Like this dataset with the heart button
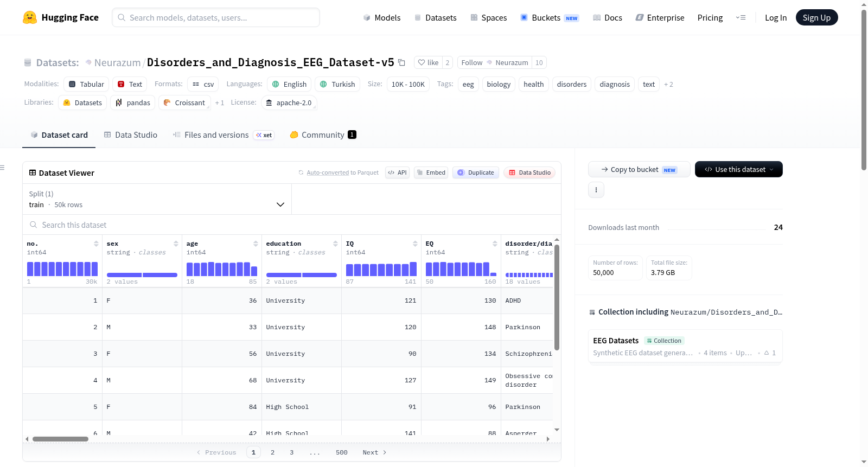 coord(428,62)
